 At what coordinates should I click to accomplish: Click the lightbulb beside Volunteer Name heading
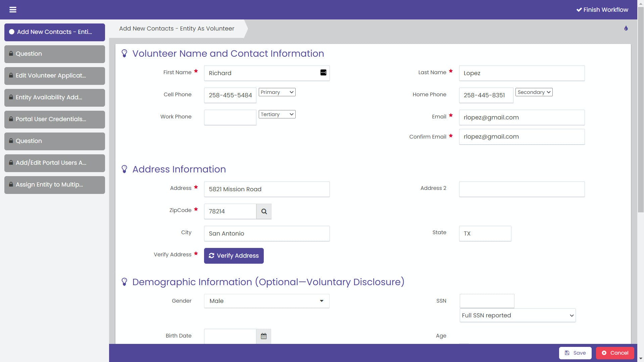[124, 53]
